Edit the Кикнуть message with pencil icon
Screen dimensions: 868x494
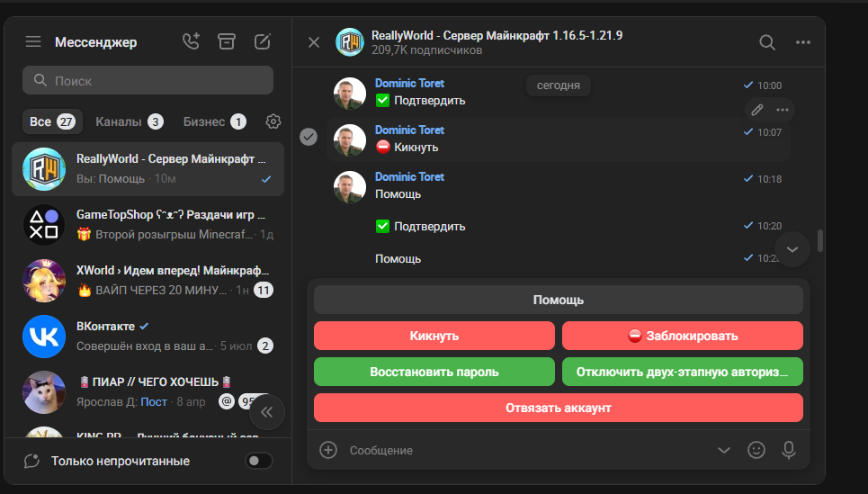coord(757,110)
